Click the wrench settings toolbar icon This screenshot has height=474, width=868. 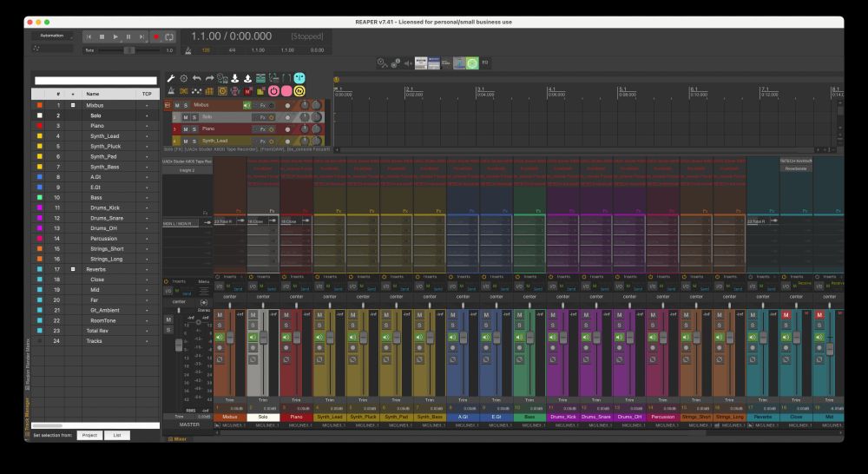click(171, 78)
